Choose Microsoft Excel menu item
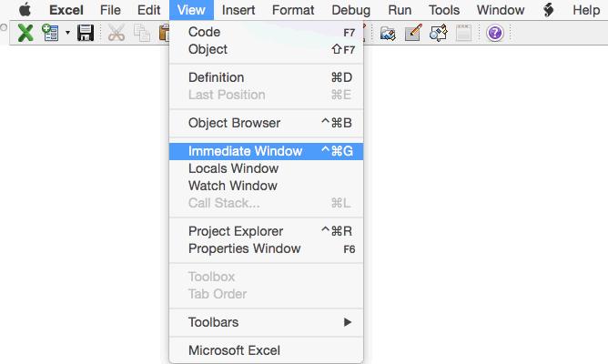This screenshot has height=364, width=608. (x=267, y=350)
